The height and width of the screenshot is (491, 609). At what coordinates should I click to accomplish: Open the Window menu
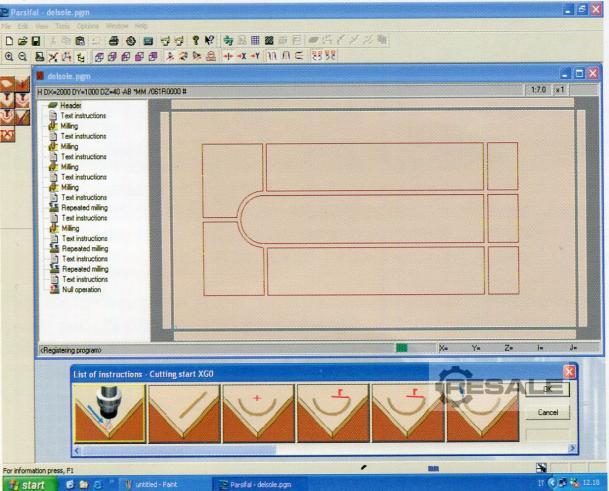(x=117, y=26)
